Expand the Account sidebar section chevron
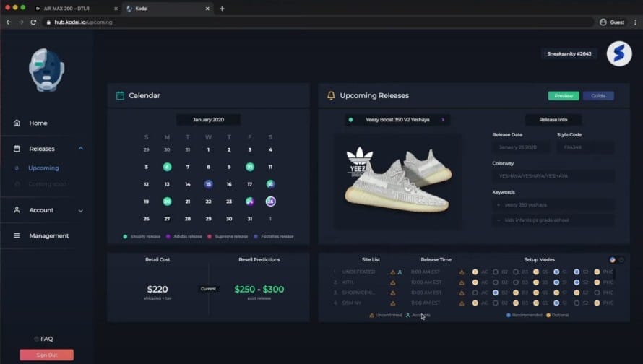The width and height of the screenshot is (643, 364). (x=80, y=211)
